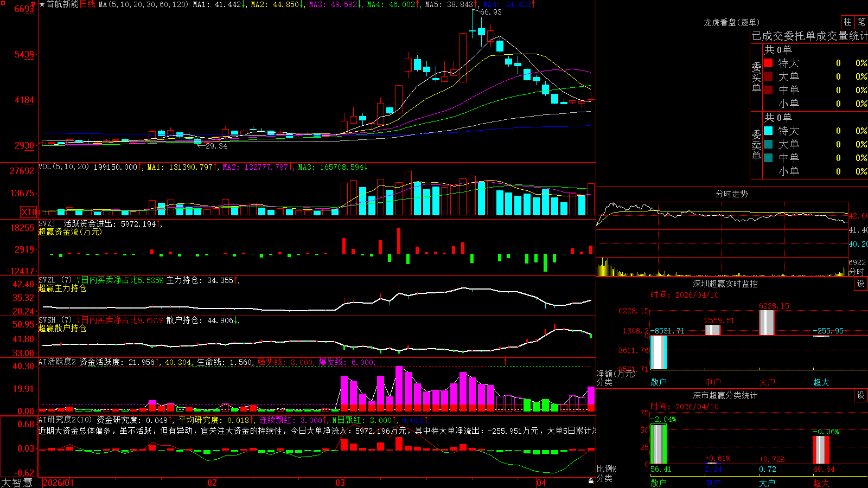Screen dimensions: 868x488
Task: Click the red 特大 buy-order color swatch
Action: click(768, 63)
